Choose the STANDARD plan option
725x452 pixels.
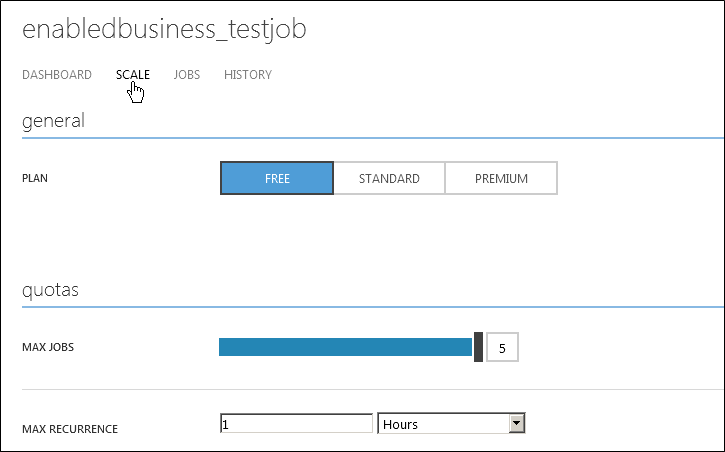tap(389, 178)
